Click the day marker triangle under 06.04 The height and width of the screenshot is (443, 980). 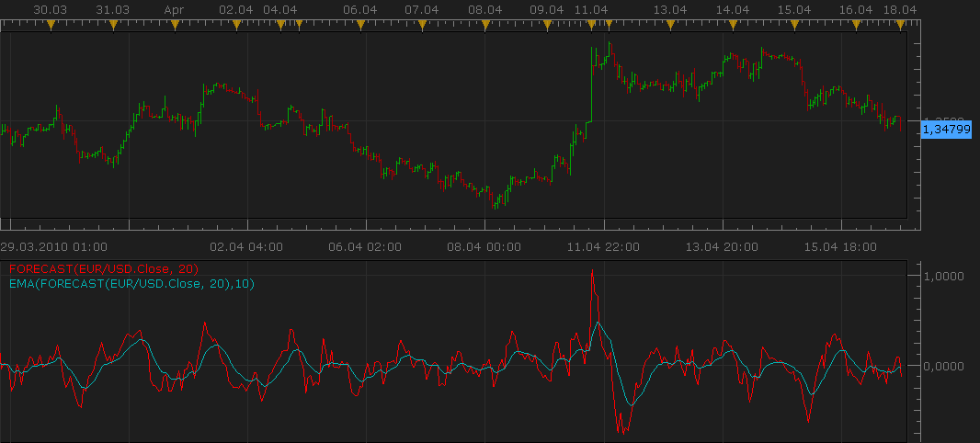(x=360, y=25)
